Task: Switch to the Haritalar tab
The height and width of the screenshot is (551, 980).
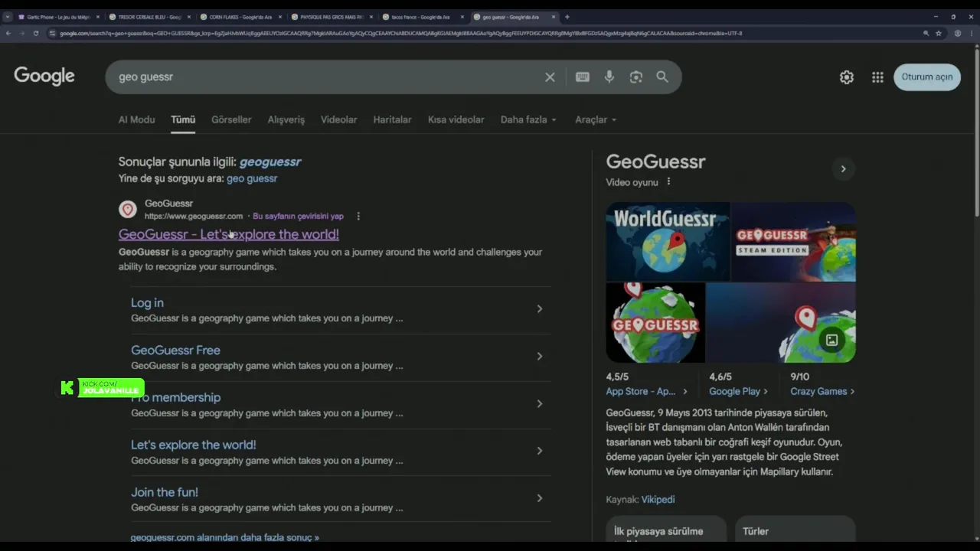Action: pyautogui.click(x=392, y=120)
